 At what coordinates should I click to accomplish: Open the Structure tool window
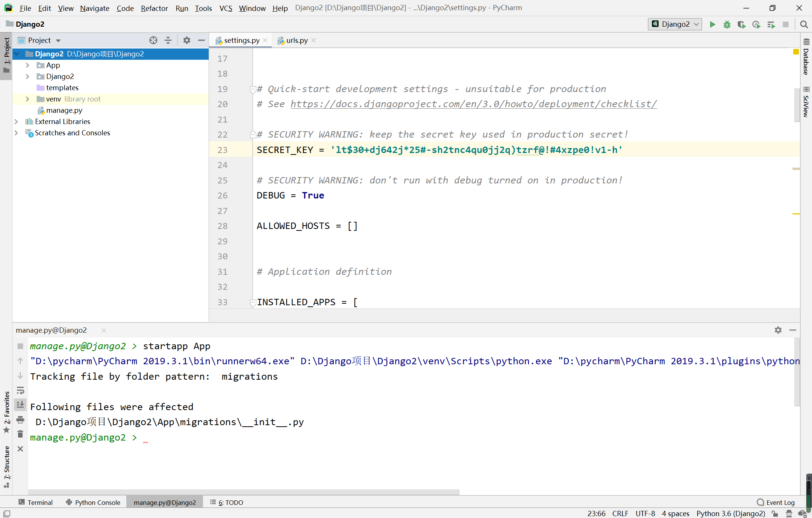(x=6, y=467)
